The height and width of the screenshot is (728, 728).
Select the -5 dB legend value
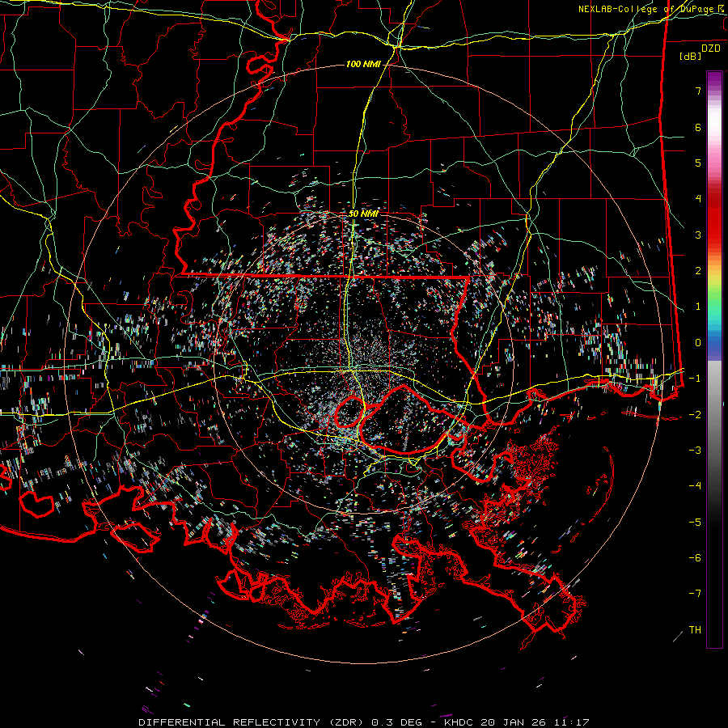click(x=695, y=523)
